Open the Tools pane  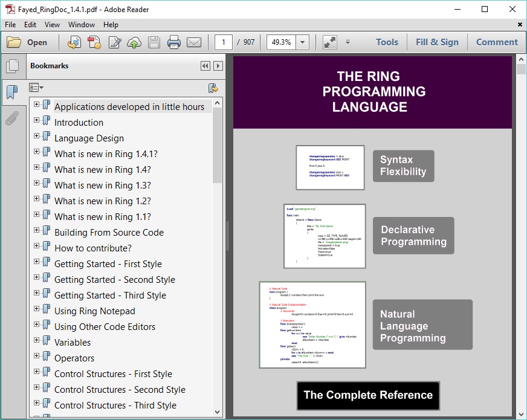coord(387,42)
